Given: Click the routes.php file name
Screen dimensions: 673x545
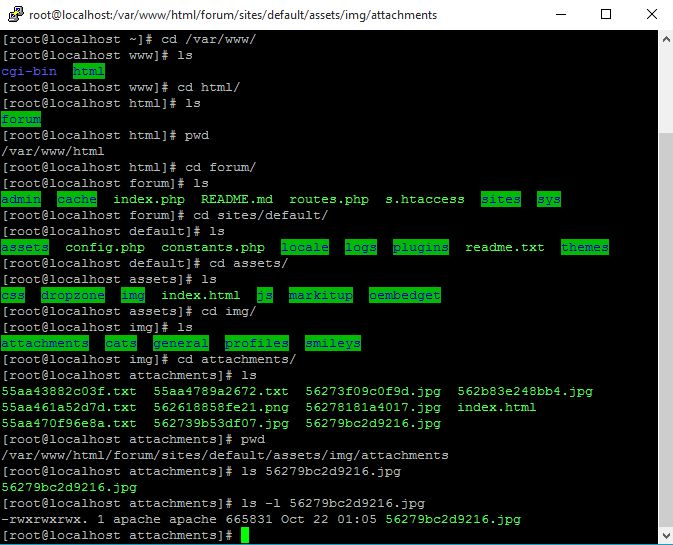Looking at the screenshot, I should pos(329,199).
